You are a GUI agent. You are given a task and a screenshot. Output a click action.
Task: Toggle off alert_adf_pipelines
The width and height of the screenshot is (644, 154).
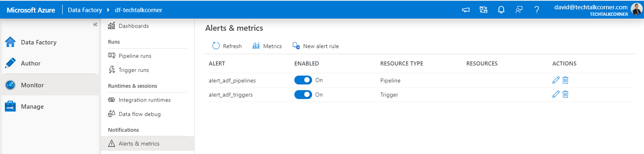coord(303,80)
